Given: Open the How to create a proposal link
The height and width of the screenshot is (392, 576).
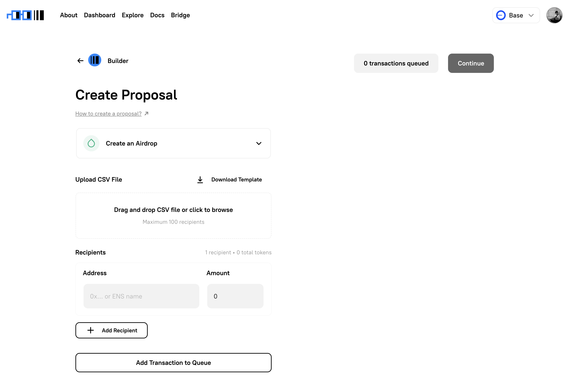Looking at the screenshot, I should click(x=108, y=113).
